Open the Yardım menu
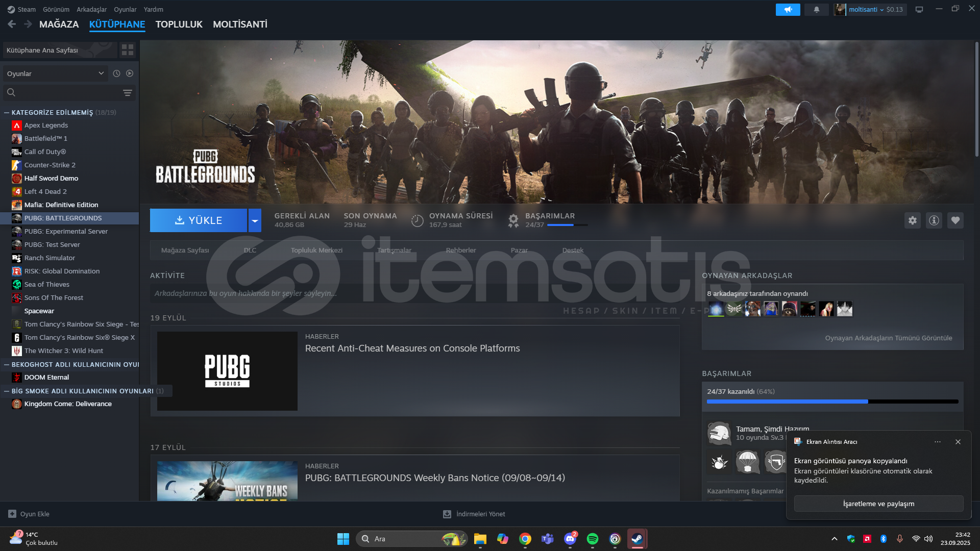 (x=154, y=9)
